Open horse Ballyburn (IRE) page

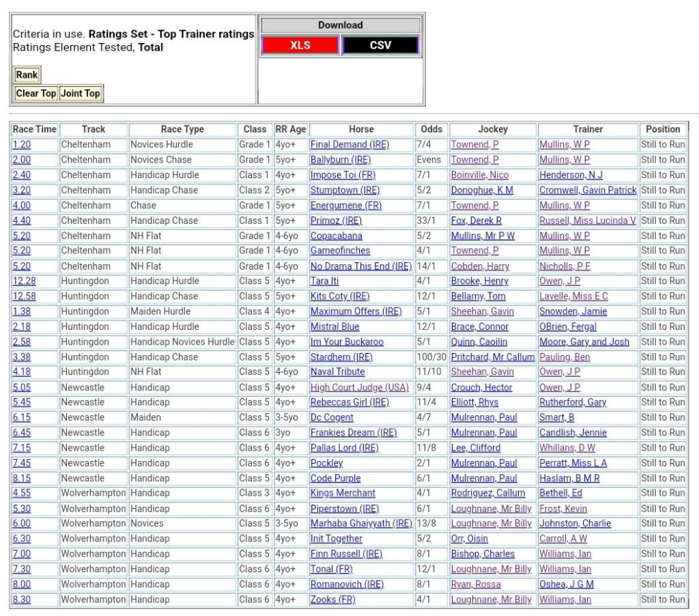click(x=340, y=160)
